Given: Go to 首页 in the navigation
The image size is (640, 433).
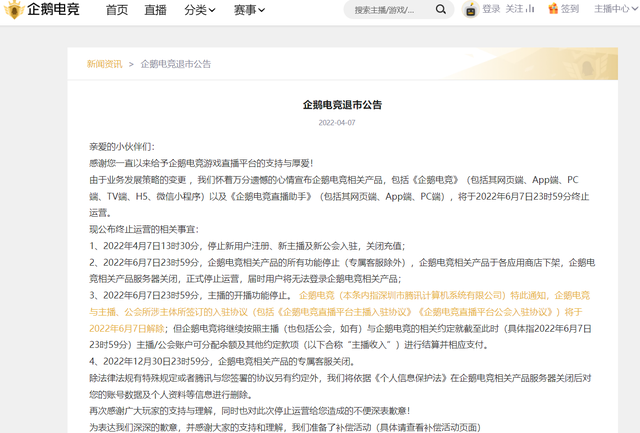Looking at the screenshot, I should [x=117, y=10].
